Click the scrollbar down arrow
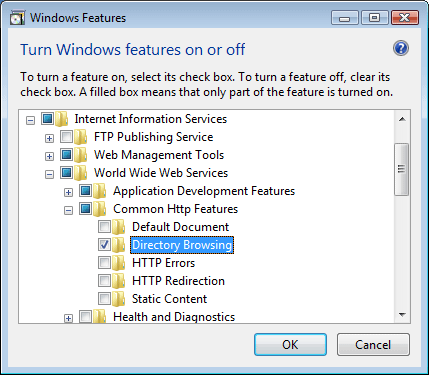The image size is (429, 375). (x=402, y=315)
